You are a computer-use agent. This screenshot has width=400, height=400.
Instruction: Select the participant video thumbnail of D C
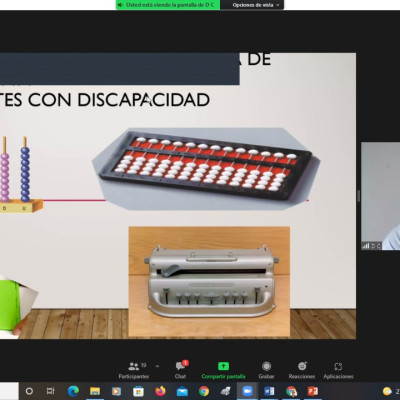381,196
